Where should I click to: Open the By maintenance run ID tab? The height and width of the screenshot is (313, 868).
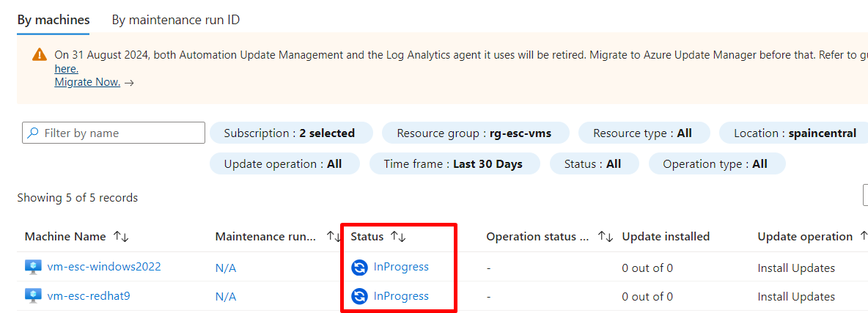pos(175,20)
